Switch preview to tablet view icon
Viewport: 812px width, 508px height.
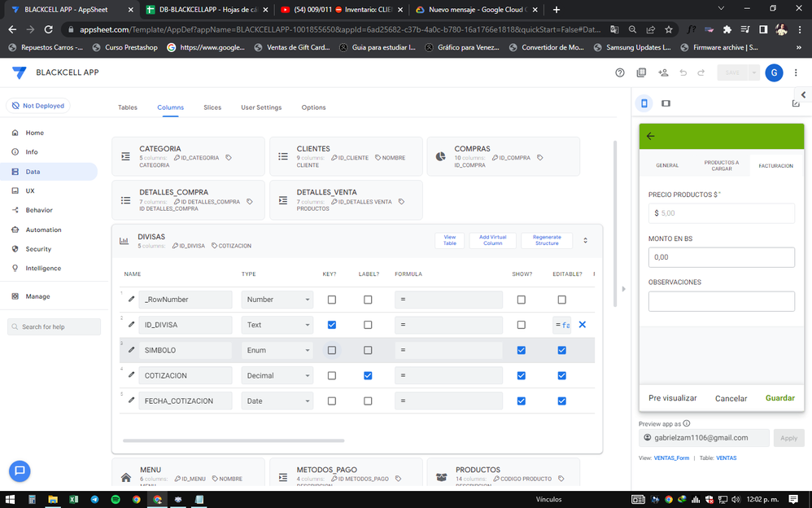coord(666,103)
